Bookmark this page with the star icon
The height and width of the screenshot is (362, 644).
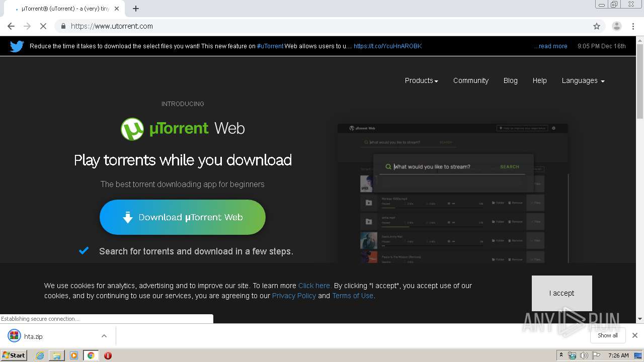click(x=597, y=26)
